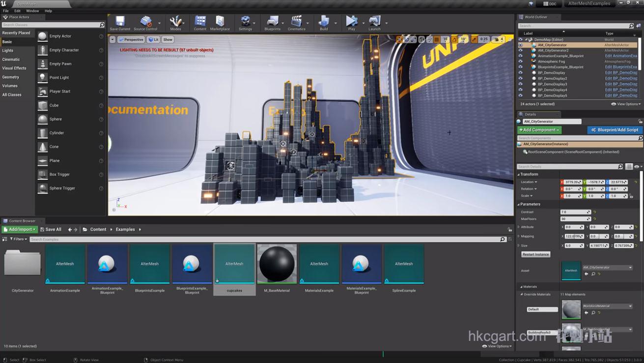Click Content Browser history back arrow
This screenshot has height=363, width=644.
[70, 229]
